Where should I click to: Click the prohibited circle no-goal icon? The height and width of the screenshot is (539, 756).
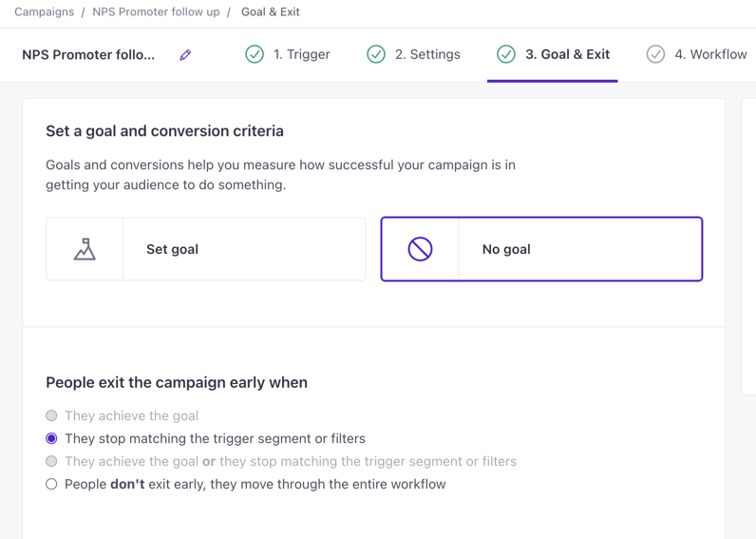click(x=420, y=249)
